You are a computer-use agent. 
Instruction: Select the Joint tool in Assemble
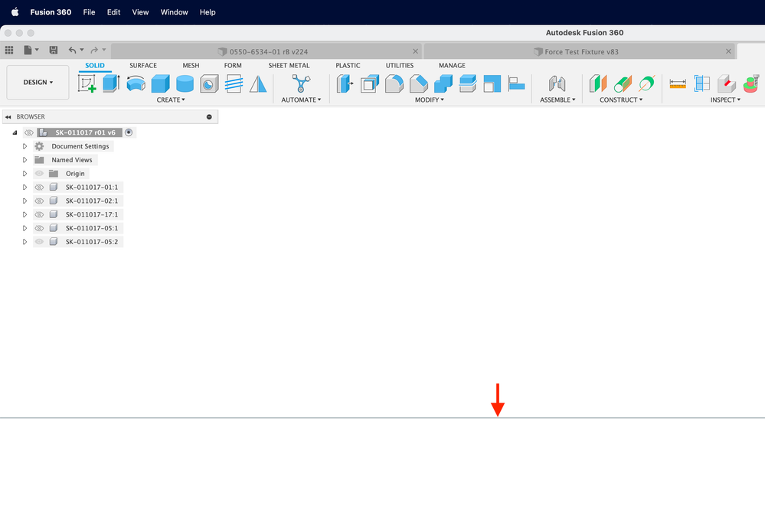[x=557, y=83]
